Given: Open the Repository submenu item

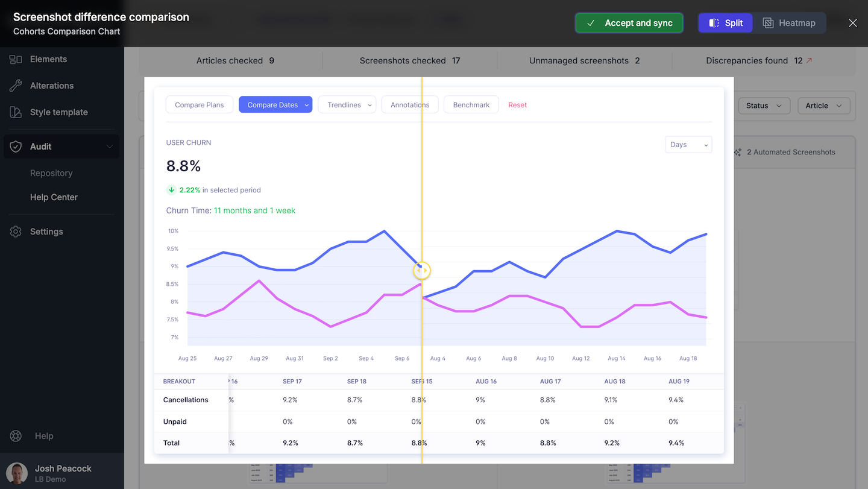Looking at the screenshot, I should pyautogui.click(x=51, y=173).
